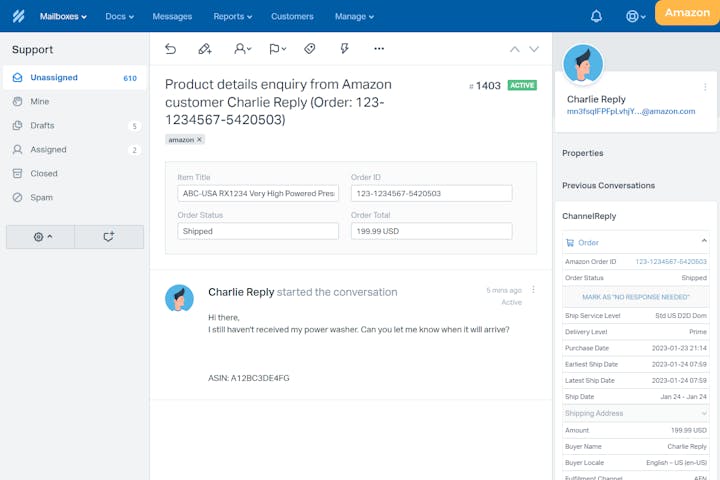Click Mark as No Response Needed
This screenshot has width=720, height=480.
pyautogui.click(x=635, y=297)
